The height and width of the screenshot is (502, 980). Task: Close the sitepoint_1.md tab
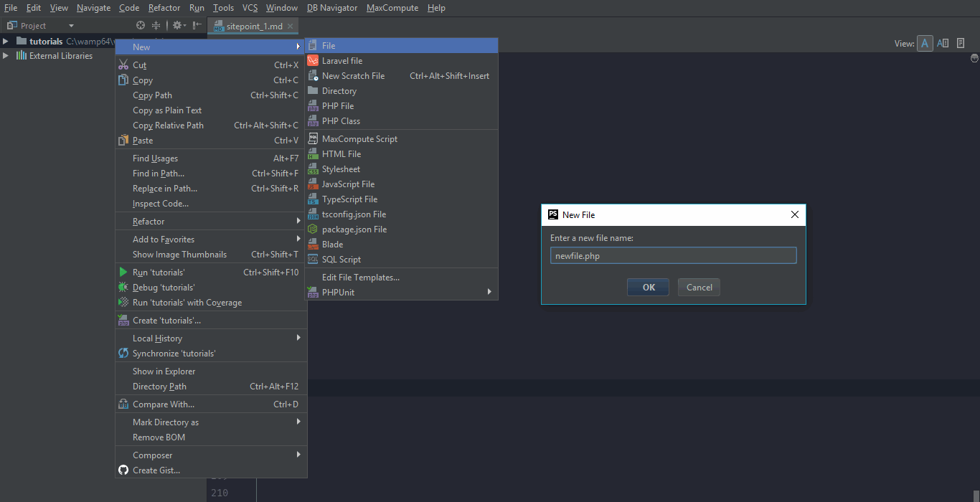pyautogui.click(x=290, y=27)
